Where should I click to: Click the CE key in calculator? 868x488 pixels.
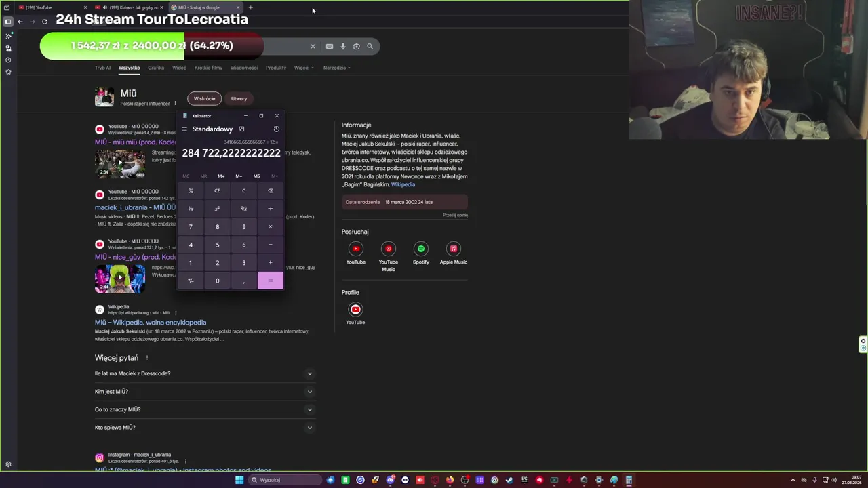click(217, 190)
